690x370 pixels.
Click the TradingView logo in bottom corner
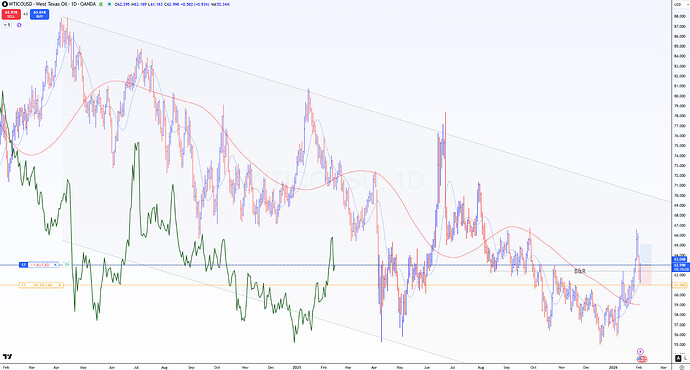(7, 356)
